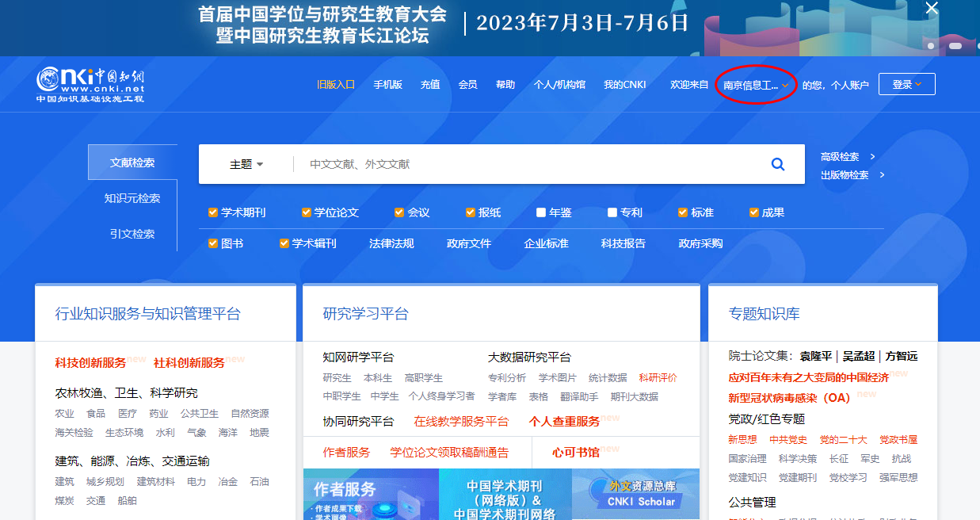Click the 作者服务 banner thumbnail
The image size is (980, 520).
[371, 495]
